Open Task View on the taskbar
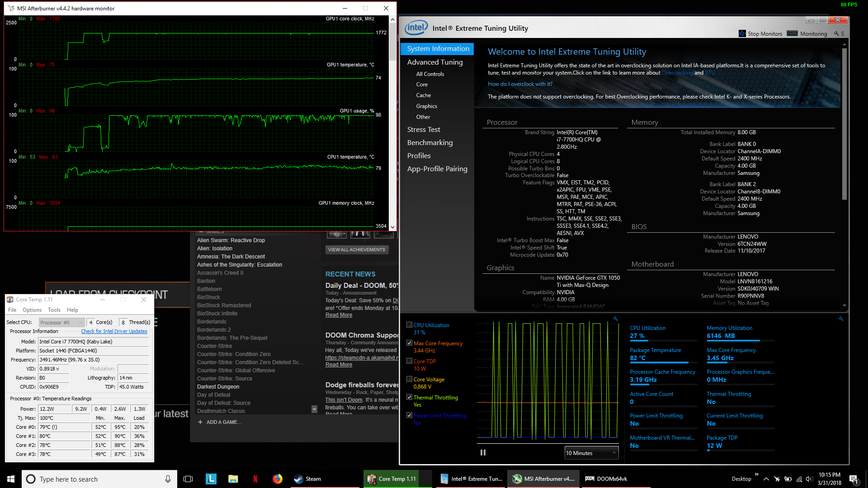This screenshot has height=488, width=868. [x=188, y=479]
